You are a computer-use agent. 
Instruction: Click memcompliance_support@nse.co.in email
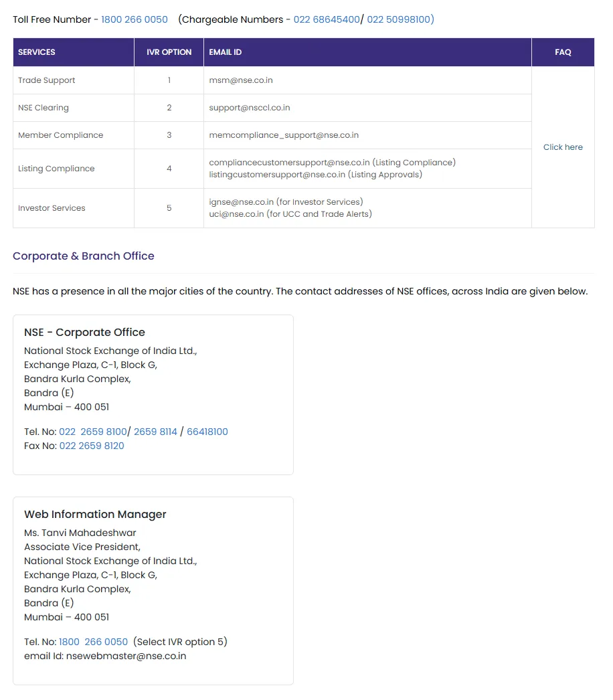(283, 135)
